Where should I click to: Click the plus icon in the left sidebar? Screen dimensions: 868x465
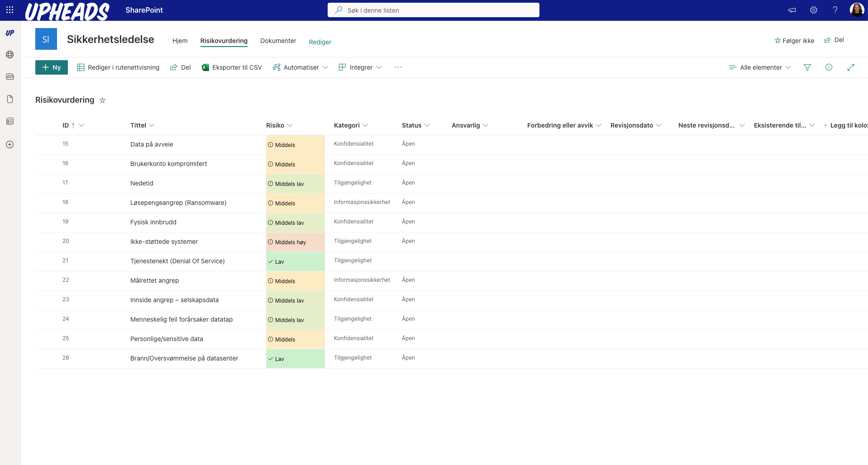tap(10, 144)
